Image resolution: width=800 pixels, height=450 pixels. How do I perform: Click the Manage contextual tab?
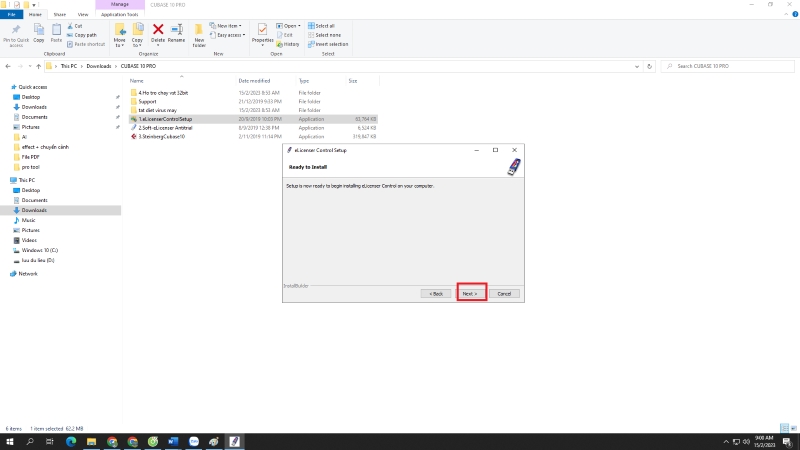[x=120, y=5]
